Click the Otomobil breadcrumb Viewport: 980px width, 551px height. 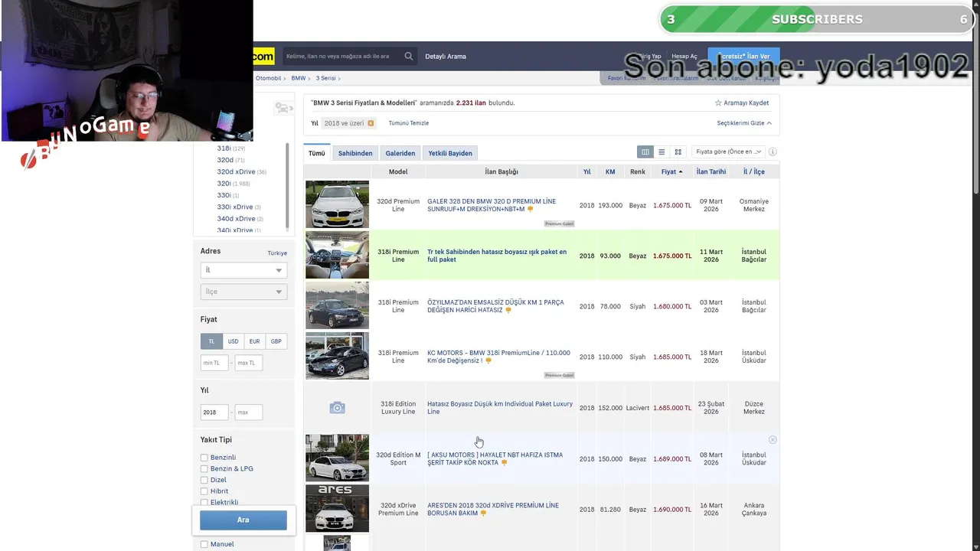(x=268, y=78)
